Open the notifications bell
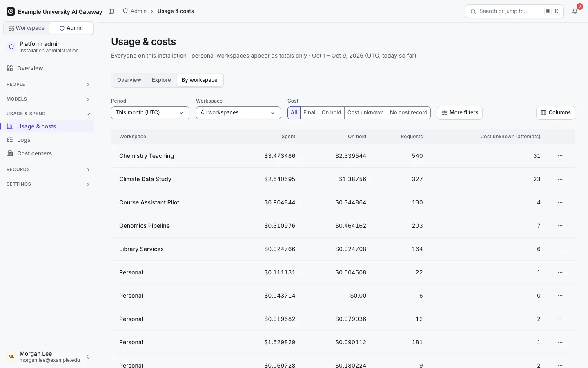The width and height of the screenshot is (588, 368). click(x=575, y=11)
